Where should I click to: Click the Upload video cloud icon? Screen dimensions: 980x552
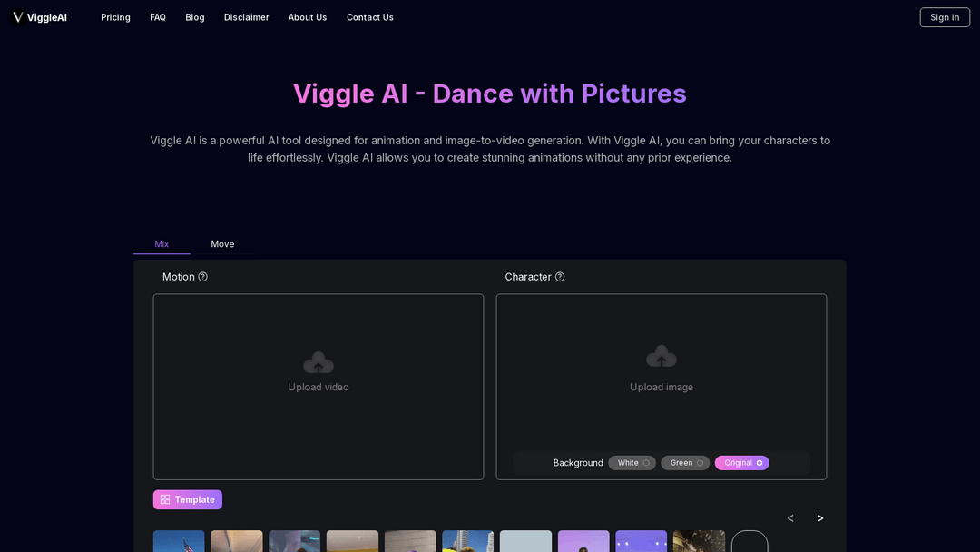pyautogui.click(x=318, y=360)
